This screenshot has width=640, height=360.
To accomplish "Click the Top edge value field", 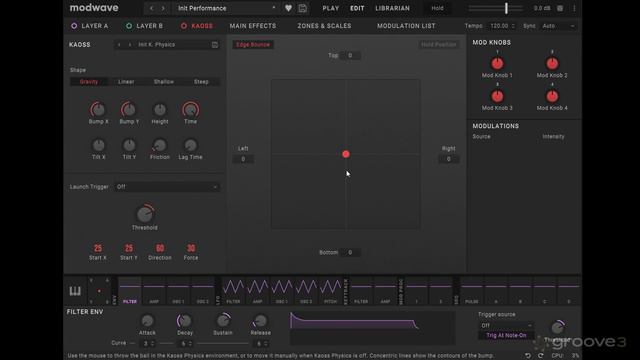I will coord(350,56).
